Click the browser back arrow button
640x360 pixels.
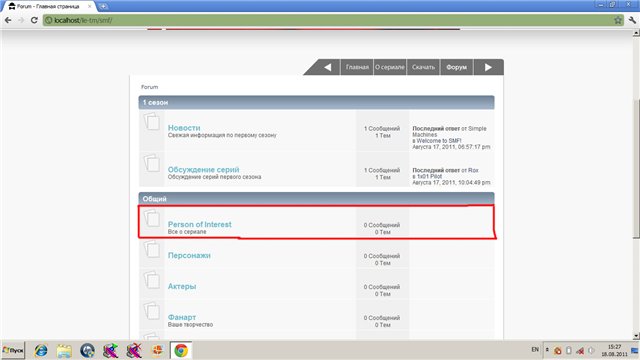point(8,20)
